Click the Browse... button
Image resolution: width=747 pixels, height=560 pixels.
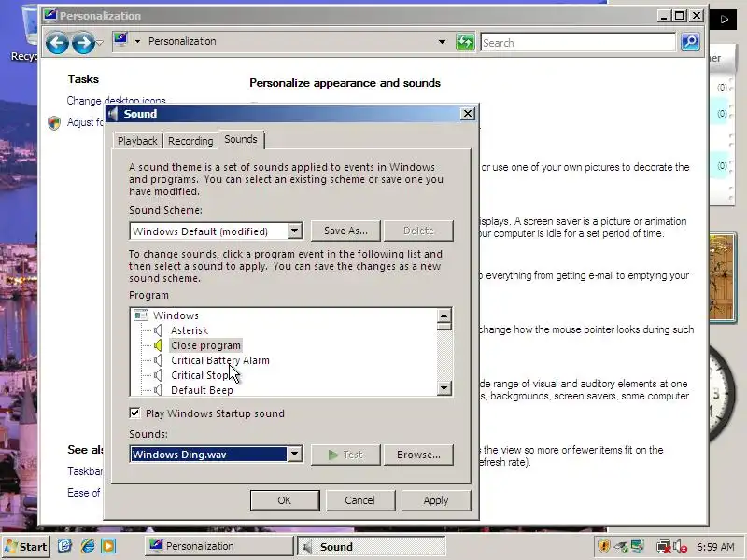coord(418,455)
